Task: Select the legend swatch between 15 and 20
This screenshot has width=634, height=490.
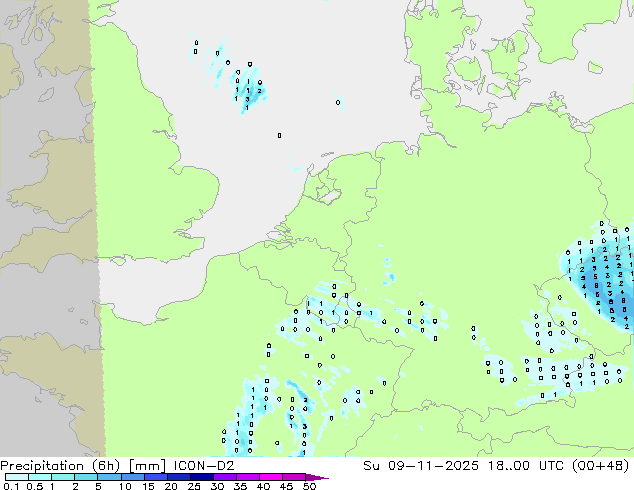Action: coord(155,477)
